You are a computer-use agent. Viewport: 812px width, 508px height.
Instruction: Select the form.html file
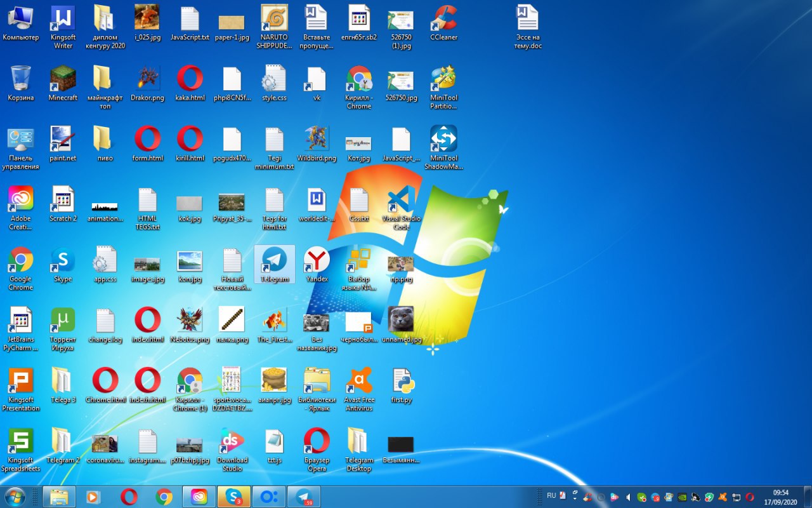(x=147, y=144)
